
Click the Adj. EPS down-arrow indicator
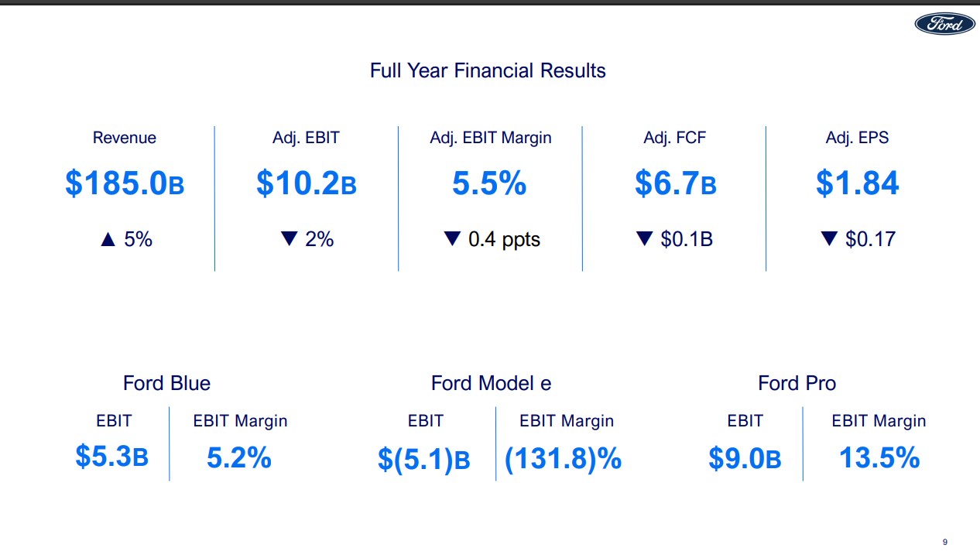point(829,239)
